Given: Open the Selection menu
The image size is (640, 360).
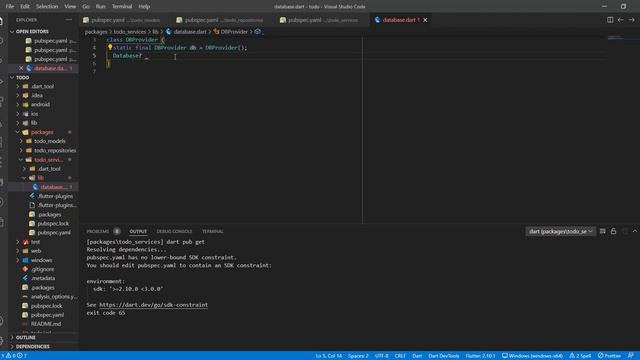Looking at the screenshot, I should (47, 6).
